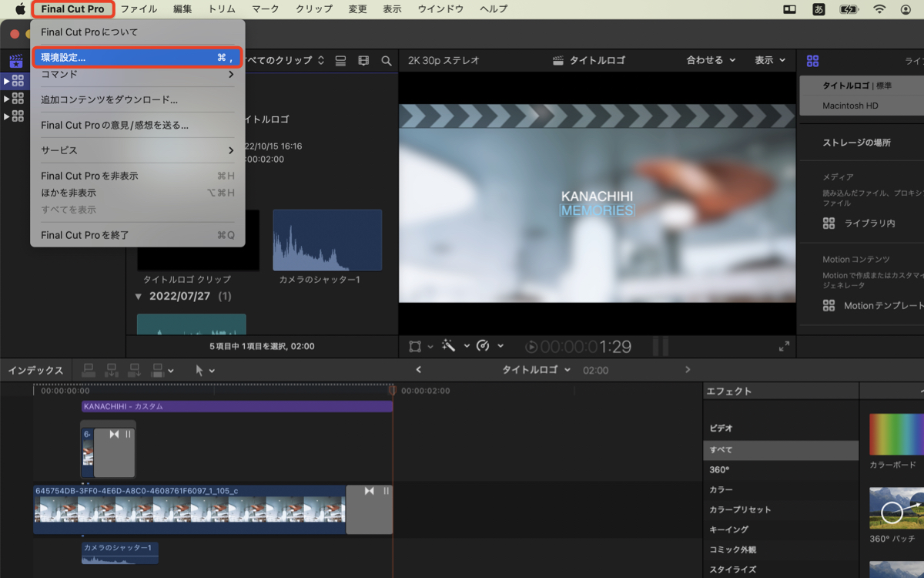Click the インデックス button
This screenshot has height=578, width=924.
pos(34,369)
